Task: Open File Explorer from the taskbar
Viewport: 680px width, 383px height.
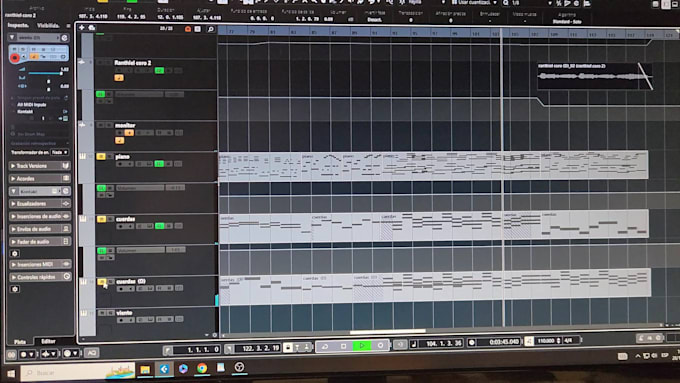Action: (x=145, y=369)
